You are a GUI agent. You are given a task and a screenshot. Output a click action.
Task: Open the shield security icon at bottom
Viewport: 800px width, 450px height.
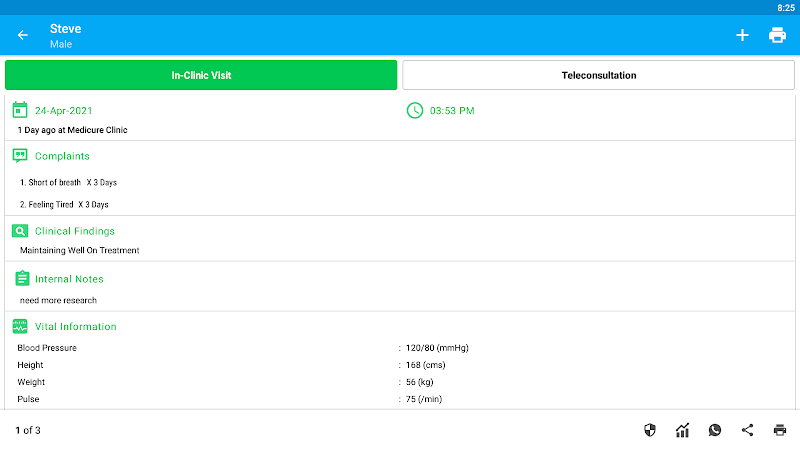point(650,430)
